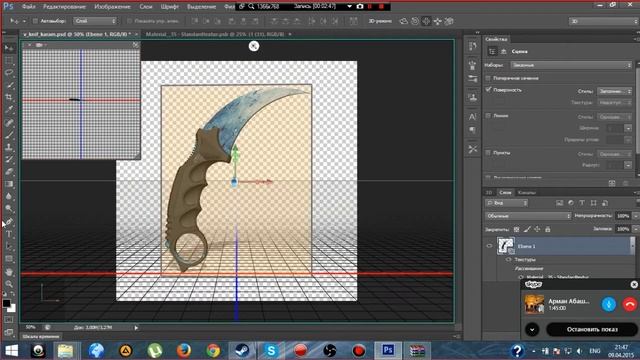Open the surface Стиль dropdown
This screenshot has width=640, height=360.
pyautogui.click(x=615, y=91)
